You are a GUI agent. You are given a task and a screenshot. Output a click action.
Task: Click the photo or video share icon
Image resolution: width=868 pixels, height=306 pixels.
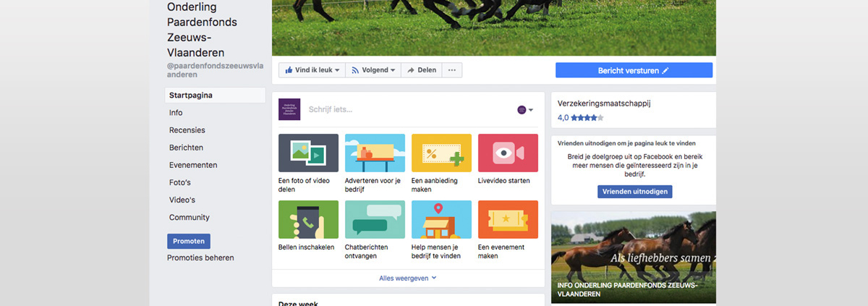308,153
